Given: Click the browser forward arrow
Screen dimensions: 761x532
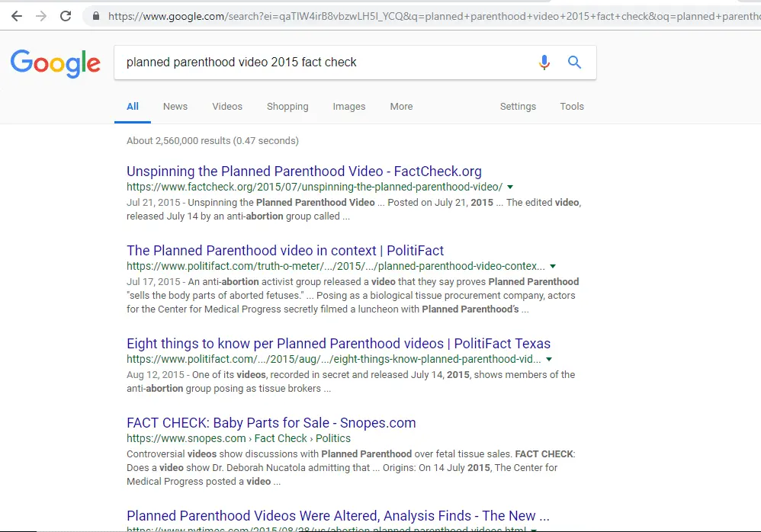Looking at the screenshot, I should coord(41,16).
